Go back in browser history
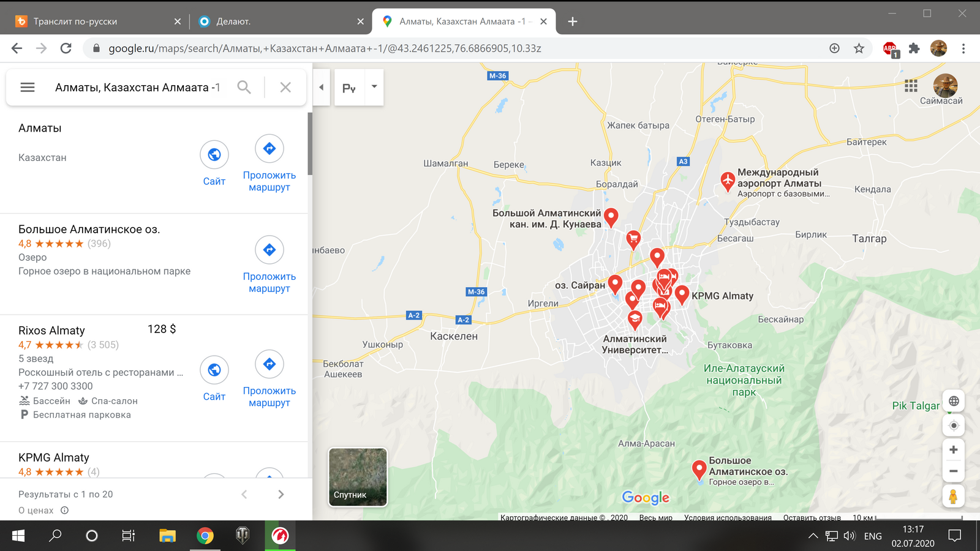980x551 pixels. 17,48
